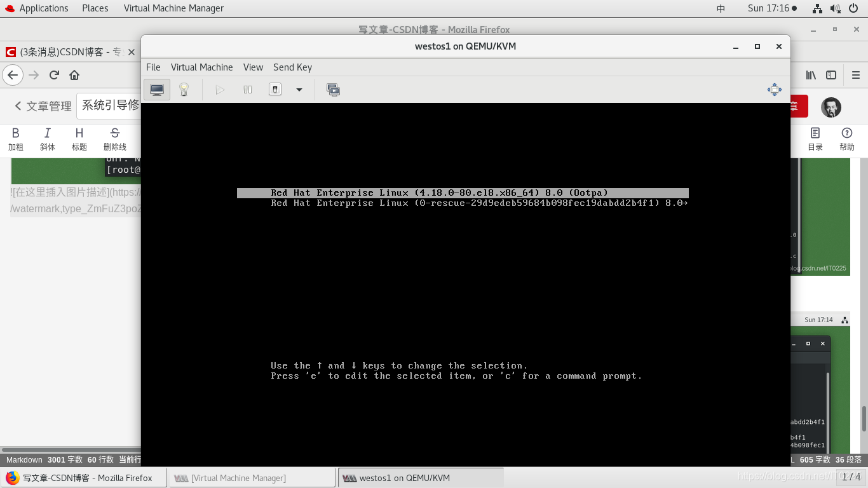
Task: Minimize the Firefox window
Action: [813, 29]
